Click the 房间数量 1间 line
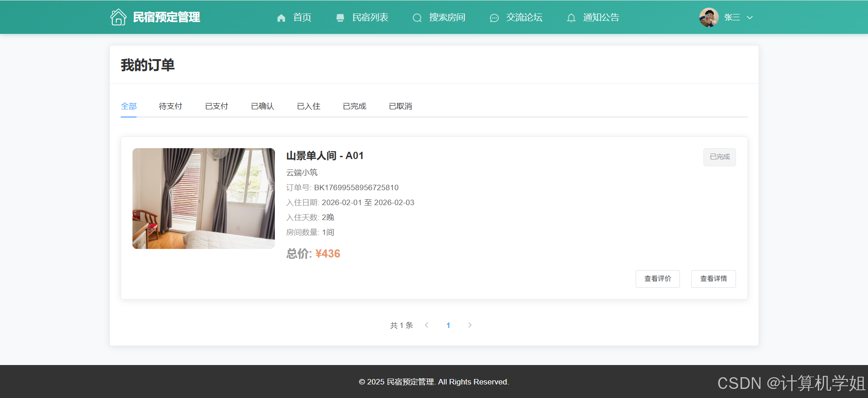 (x=310, y=232)
